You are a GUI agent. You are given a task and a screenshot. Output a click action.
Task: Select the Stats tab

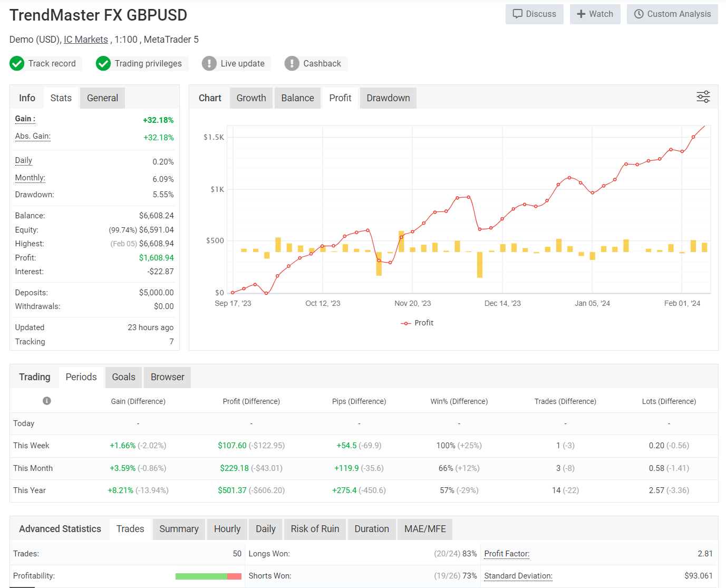coord(61,98)
